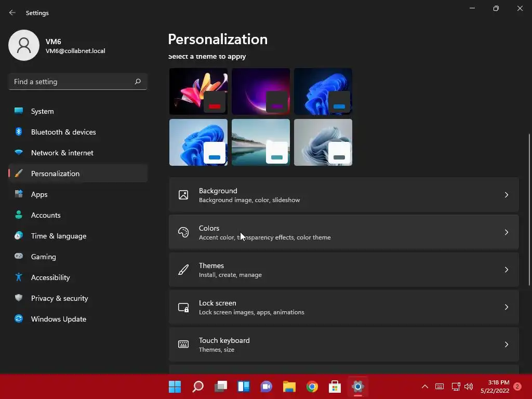Open Touch keyboard settings row

pos(344,344)
